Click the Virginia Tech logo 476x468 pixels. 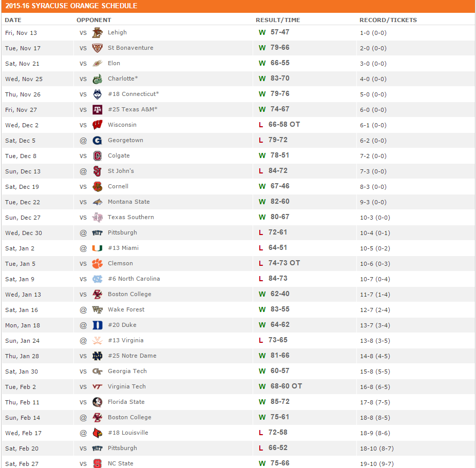[97, 387]
